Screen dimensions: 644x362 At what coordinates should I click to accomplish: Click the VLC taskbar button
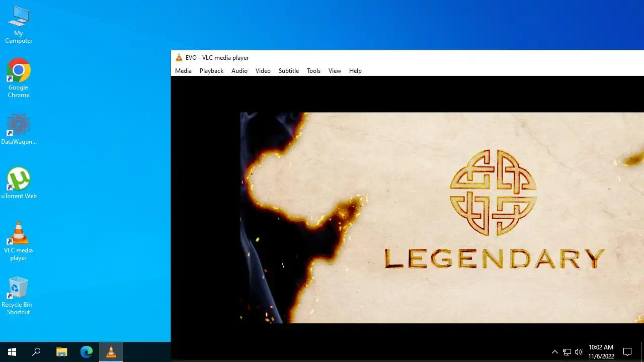click(111, 352)
